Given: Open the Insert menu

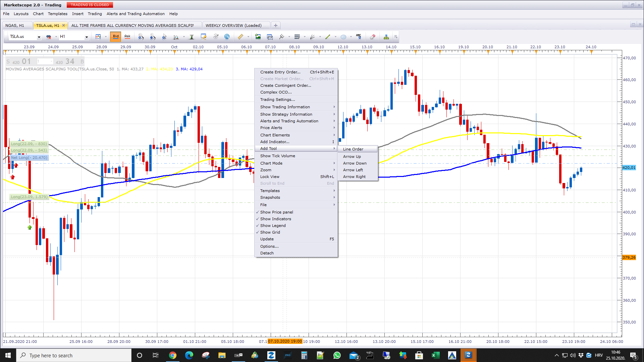Looking at the screenshot, I should tap(78, 14).
